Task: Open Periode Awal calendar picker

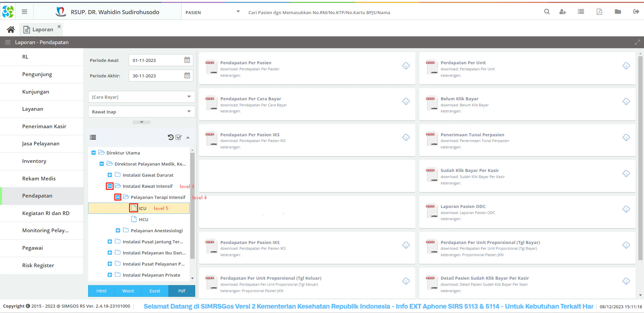Action: pyautogui.click(x=187, y=60)
